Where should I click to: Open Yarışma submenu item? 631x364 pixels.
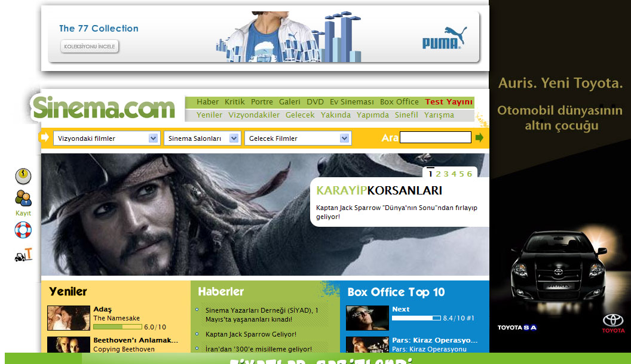pos(439,115)
